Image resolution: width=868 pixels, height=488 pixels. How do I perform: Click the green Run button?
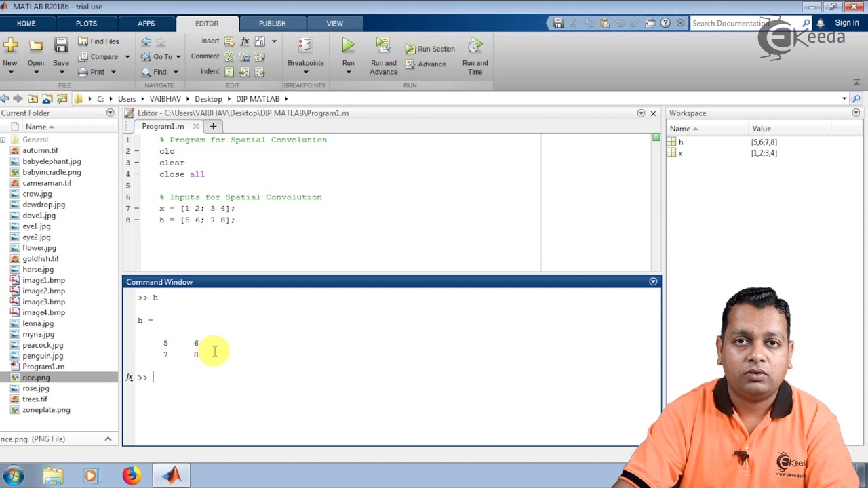[x=348, y=45]
